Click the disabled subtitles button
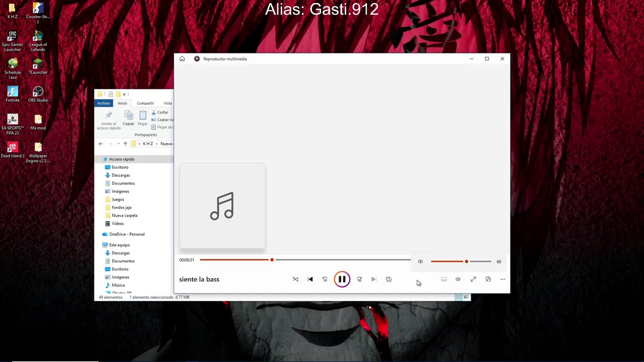 444,279
